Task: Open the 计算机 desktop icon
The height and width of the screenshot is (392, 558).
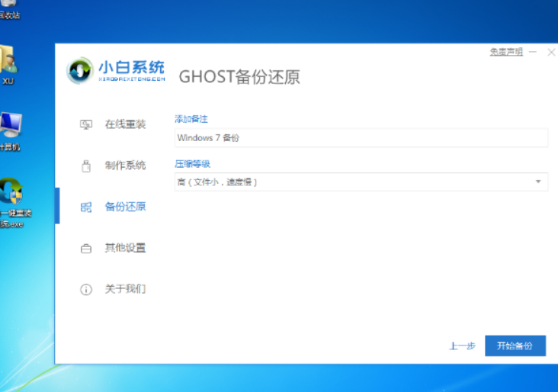Action: click(x=10, y=126)
